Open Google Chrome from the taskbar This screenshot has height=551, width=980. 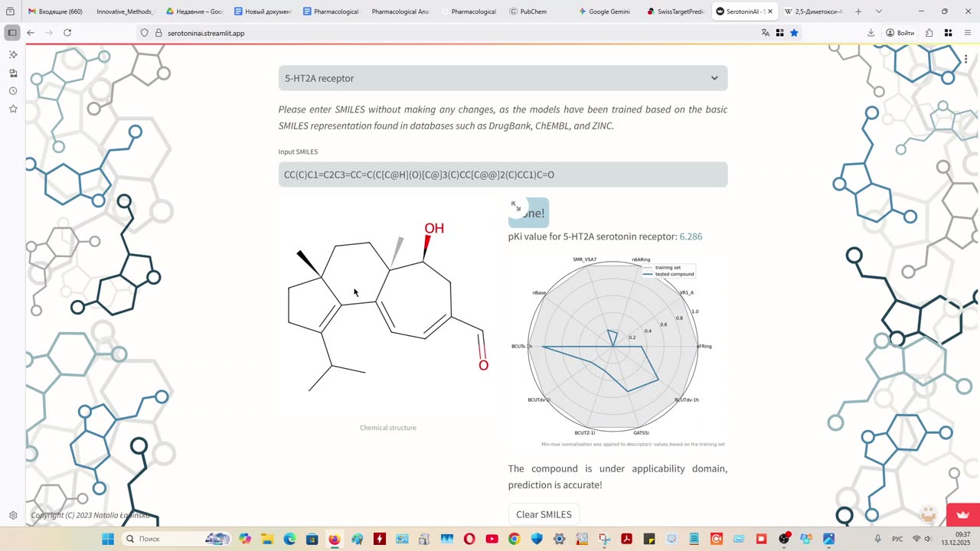click(x=514, y=539)
